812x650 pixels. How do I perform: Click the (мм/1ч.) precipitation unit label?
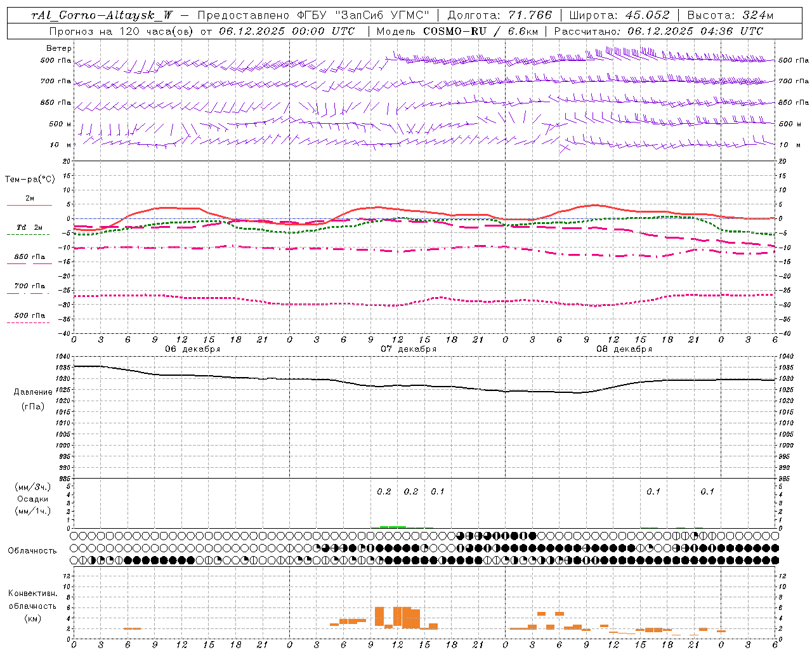[x=33, y=511]
